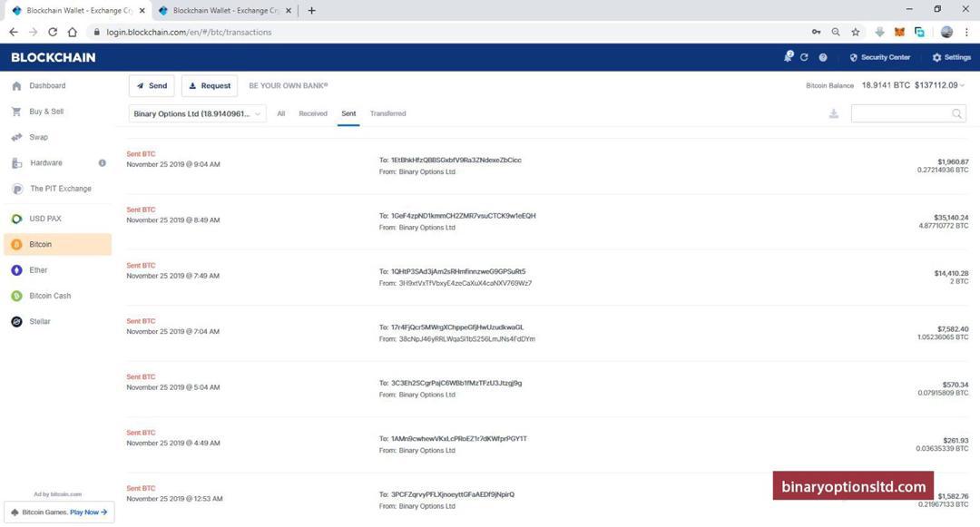Select Ether in the sidebar
This screenshot has height=527, width=980.
coord(57,269)
